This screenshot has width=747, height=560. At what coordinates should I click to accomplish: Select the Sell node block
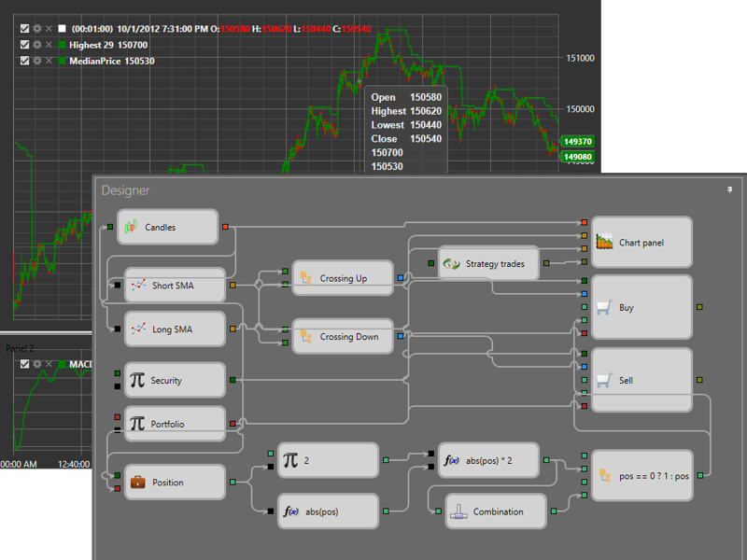641,380
